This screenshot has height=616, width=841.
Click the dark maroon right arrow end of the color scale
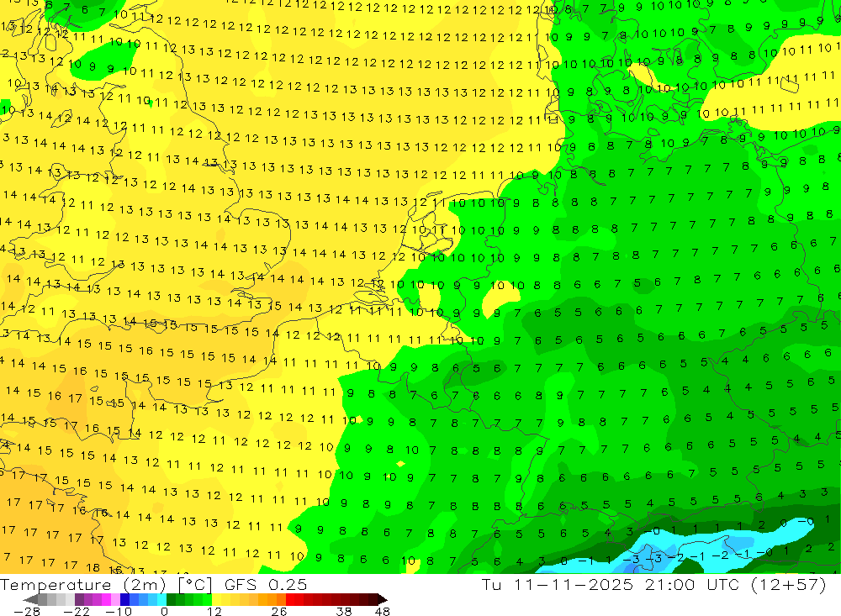(x=383, y=600)
